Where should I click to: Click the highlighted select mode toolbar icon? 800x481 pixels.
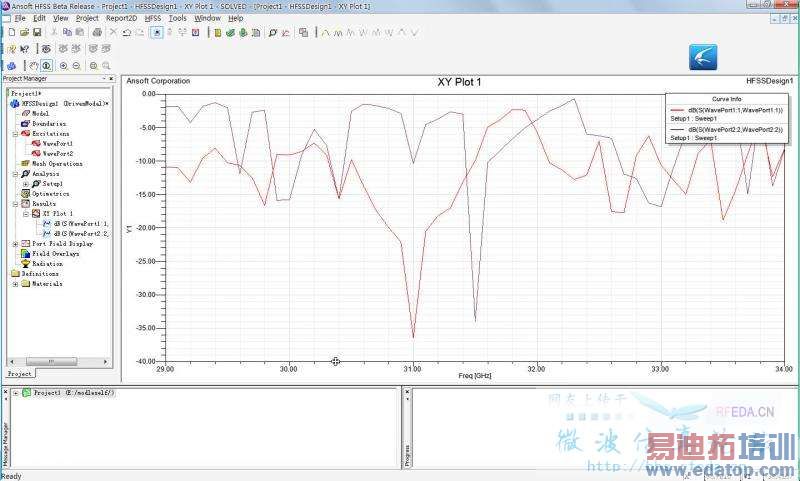pyautogui.click(x=157, y=32)
